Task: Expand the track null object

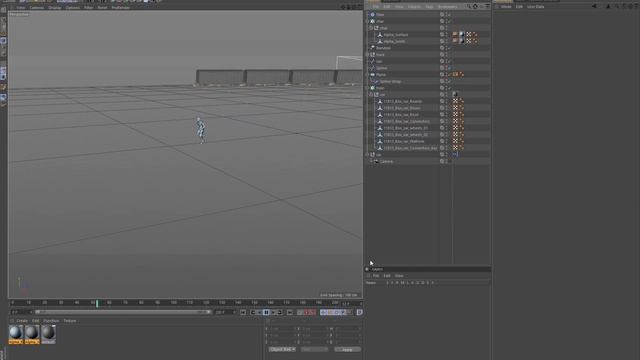Action: click(x=367, y=55)
